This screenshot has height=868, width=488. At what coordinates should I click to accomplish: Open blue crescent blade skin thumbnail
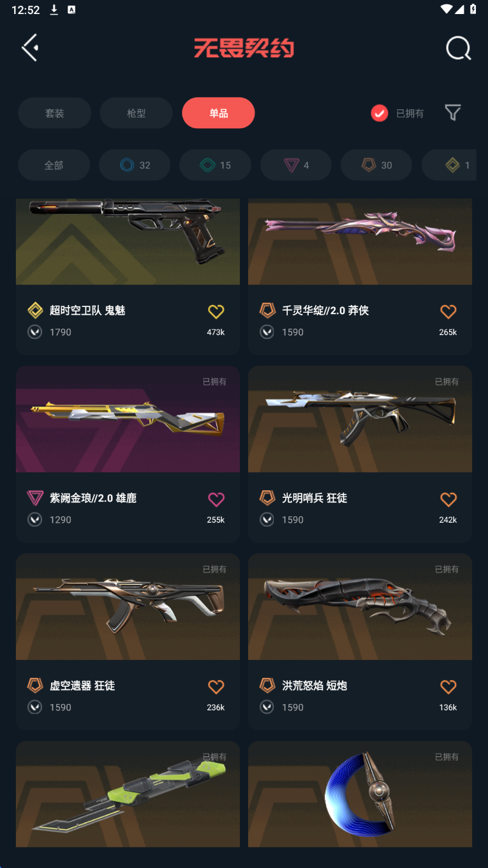point(360,794)
